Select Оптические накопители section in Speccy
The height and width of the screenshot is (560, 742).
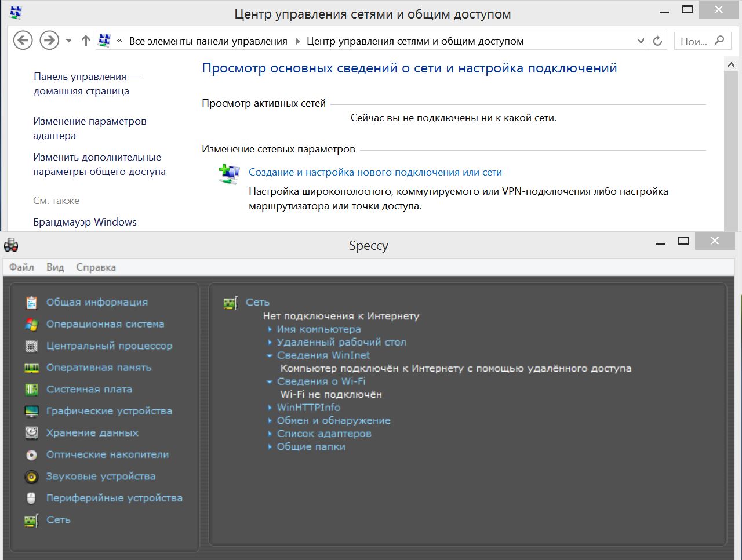107,454
